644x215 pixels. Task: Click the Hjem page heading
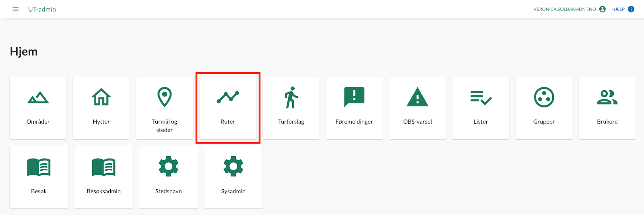pos(24,52)
